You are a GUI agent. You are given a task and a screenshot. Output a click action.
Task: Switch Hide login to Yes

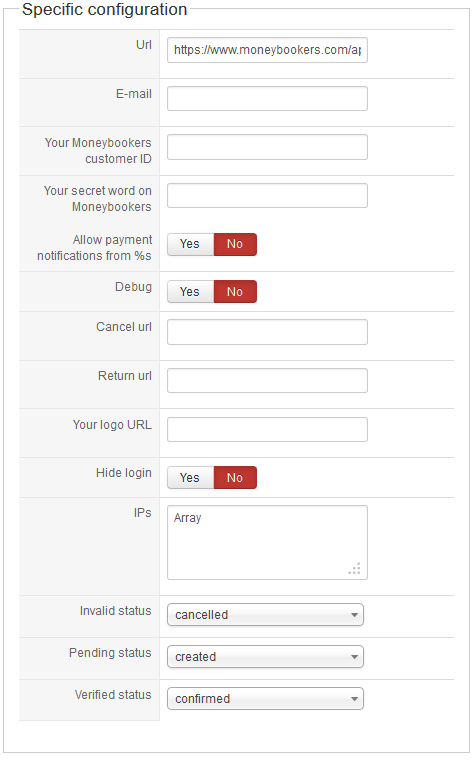click(x=190, y=478)
